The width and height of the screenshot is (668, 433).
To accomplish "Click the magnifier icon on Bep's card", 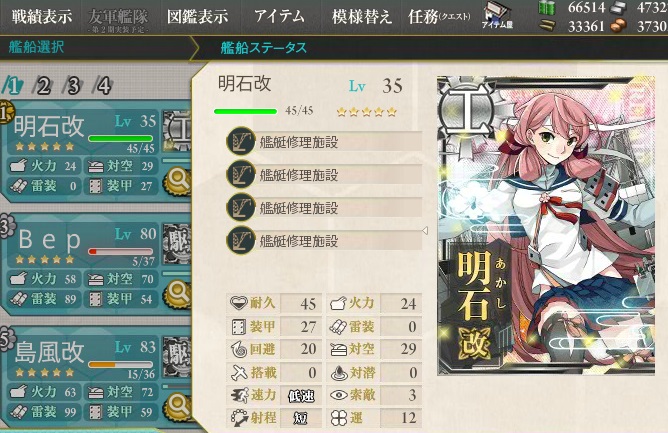I will (x=178, y=294).
